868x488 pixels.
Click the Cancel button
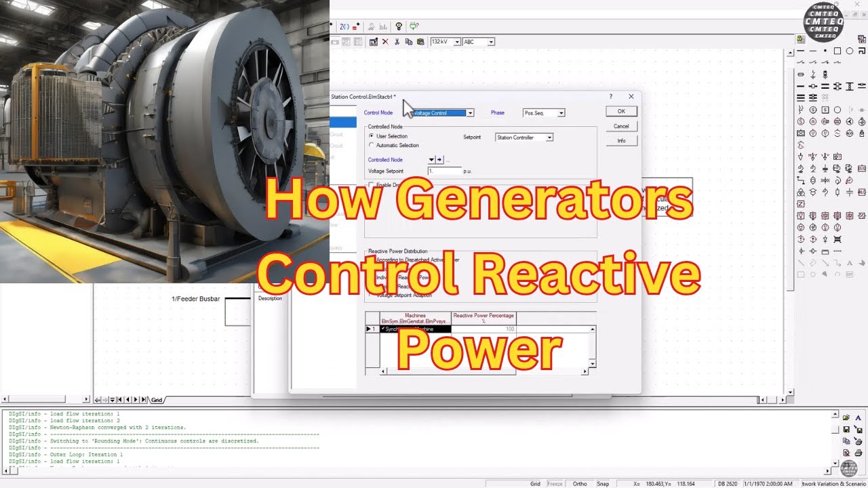pyautogui.click(x=621, y=126)
